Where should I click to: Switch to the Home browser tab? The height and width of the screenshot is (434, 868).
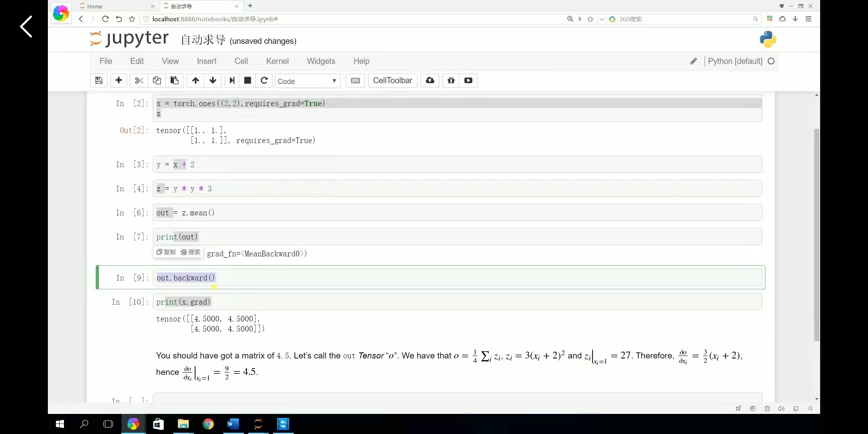coord(95,6)
